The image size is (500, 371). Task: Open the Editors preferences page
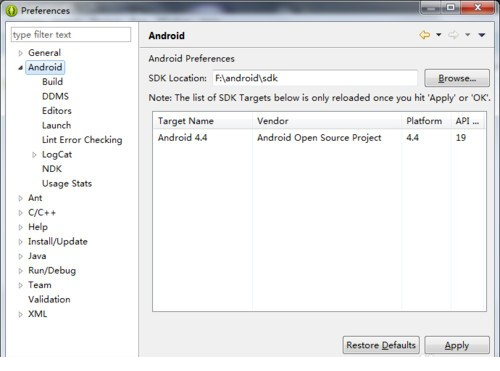coord(57,111)
